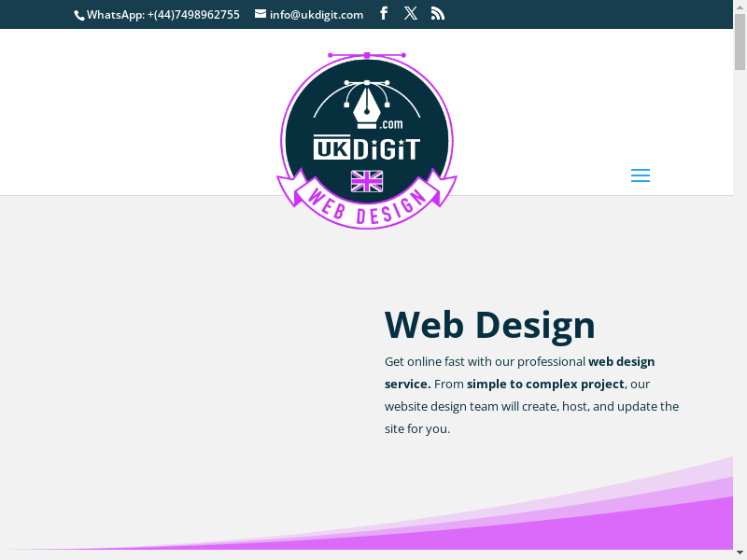Click the phone icon beside WhatsApp
Viewport: 747px width, 560px height.
pos(79,15)
